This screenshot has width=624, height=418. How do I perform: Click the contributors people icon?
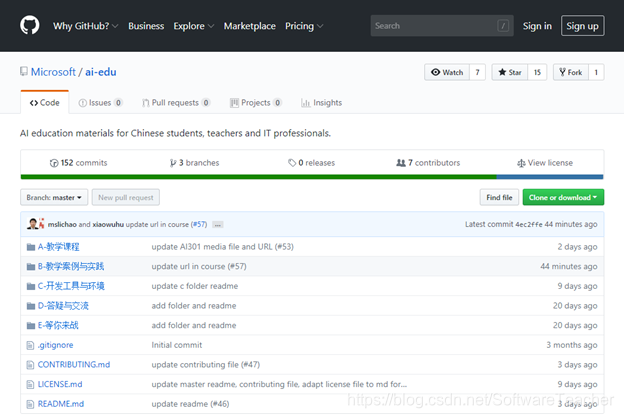pos(401,163)
